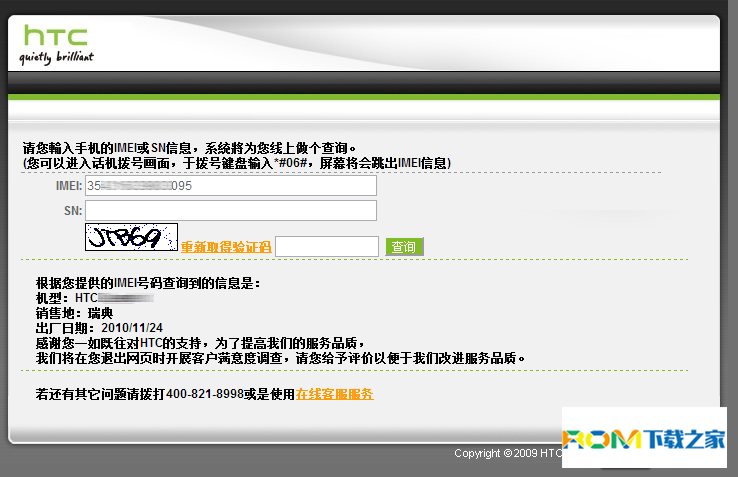This screenshot has height=477, width=738.
Task: Focus the IMEI input field
Action: [231, 186]
